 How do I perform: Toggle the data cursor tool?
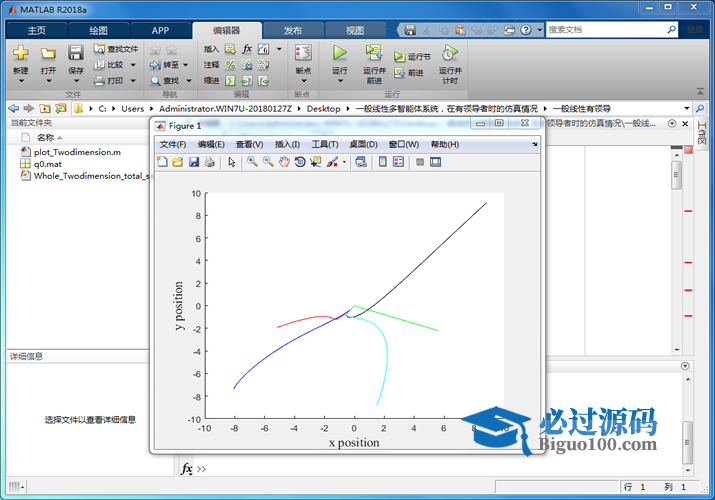[x=315, y=162]
